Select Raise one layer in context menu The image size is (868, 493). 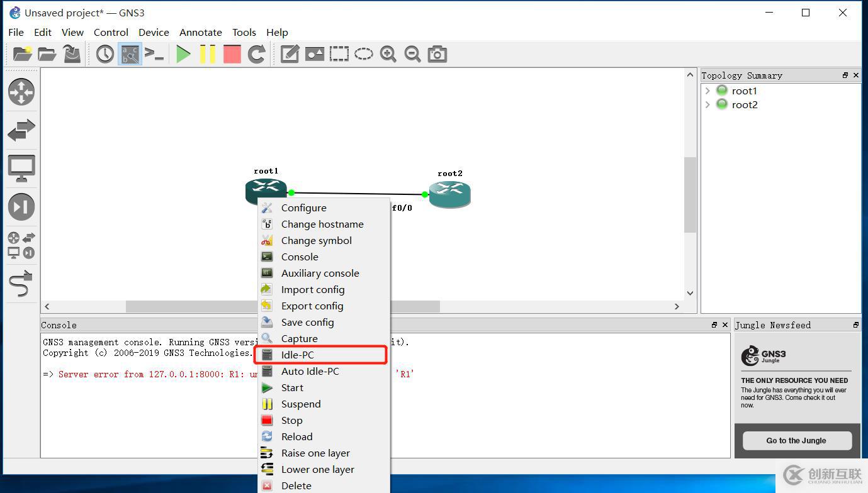click(324, 453)
